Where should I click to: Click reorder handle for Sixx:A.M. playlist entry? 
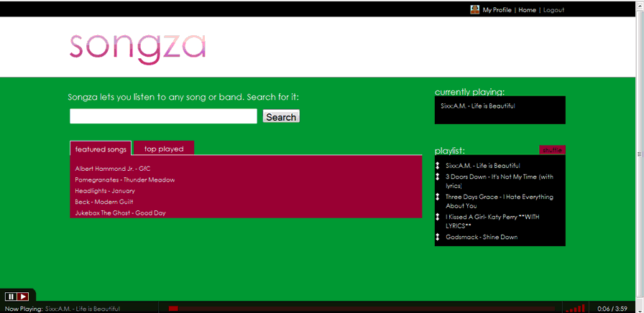(x=438, y=166)
